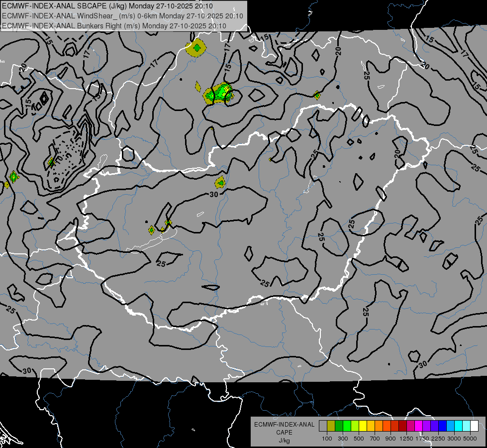Select the pale cyan legend swatch
Screen dimensions: 487x448
pos(467,426)
